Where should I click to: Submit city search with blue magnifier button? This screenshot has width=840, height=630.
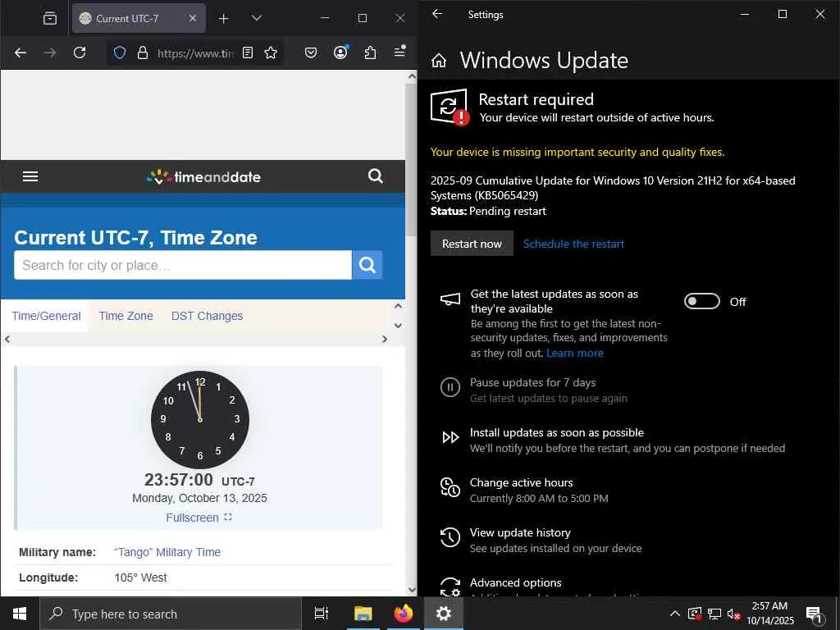[367, 265]
